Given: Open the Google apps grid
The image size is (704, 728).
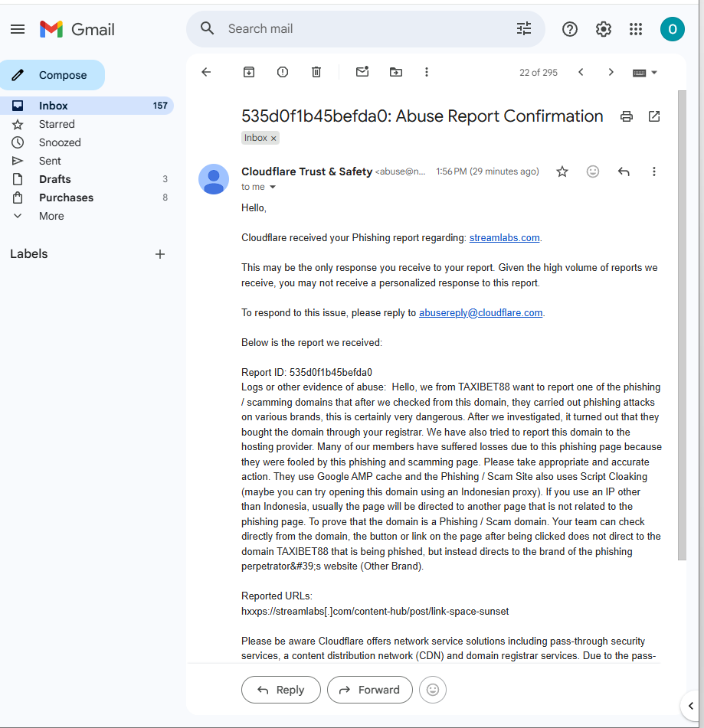Looking at the screenshot, I should pos(636,29).
